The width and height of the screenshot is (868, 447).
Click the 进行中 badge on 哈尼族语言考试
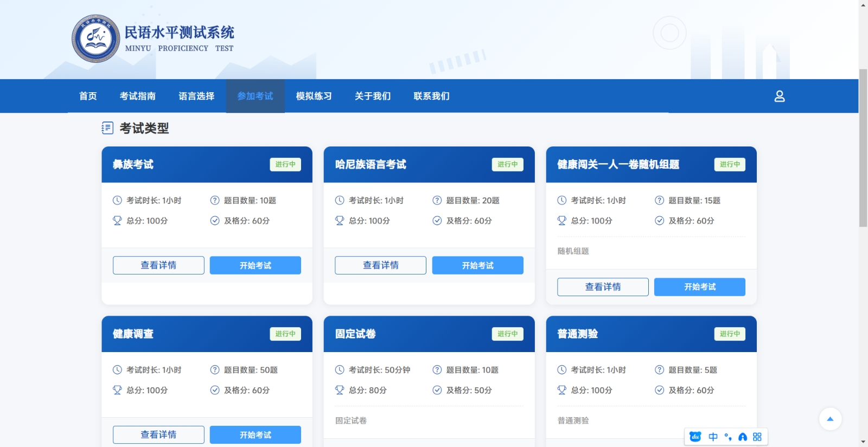(x=508, y=164)
